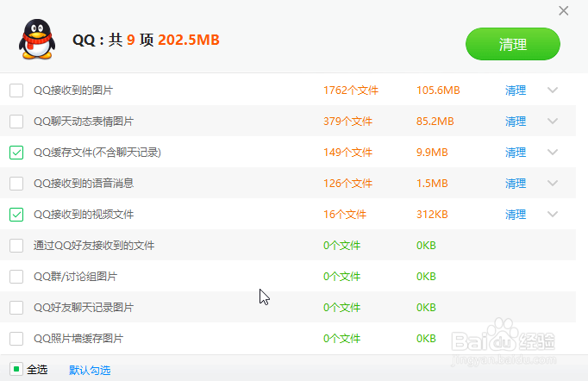Click the 9.9MB size value
This screenshot has height=381, width=588.
tap(432, 153)
